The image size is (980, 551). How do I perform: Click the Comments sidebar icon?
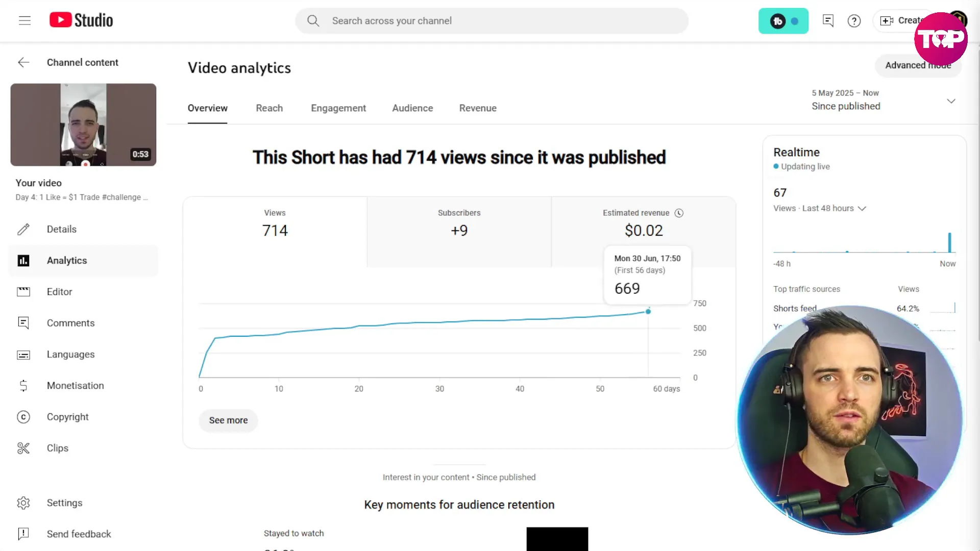click(23, 323)
